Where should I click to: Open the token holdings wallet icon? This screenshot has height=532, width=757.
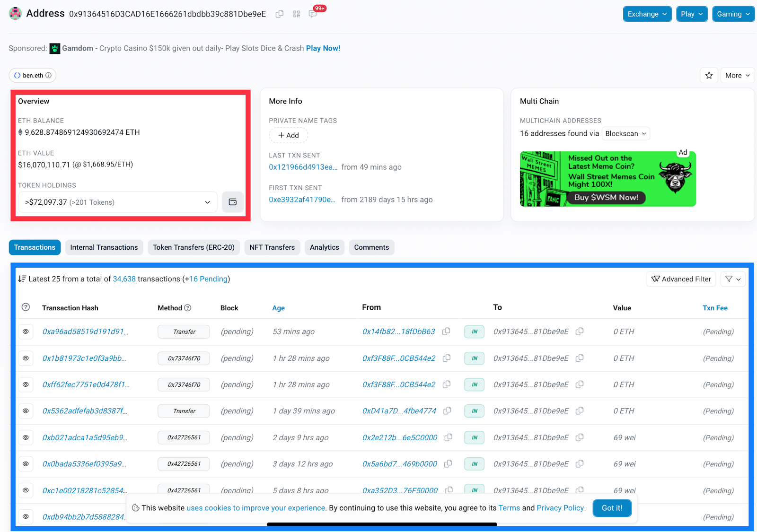[233, 202]
